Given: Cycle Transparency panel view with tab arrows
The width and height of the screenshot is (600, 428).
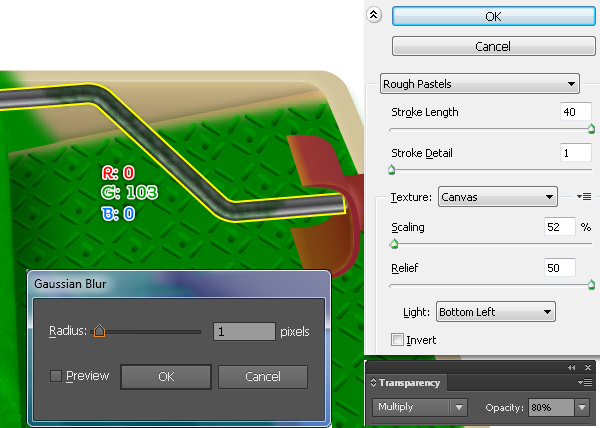Looking at the screenshot, I should tap(373, 383).
